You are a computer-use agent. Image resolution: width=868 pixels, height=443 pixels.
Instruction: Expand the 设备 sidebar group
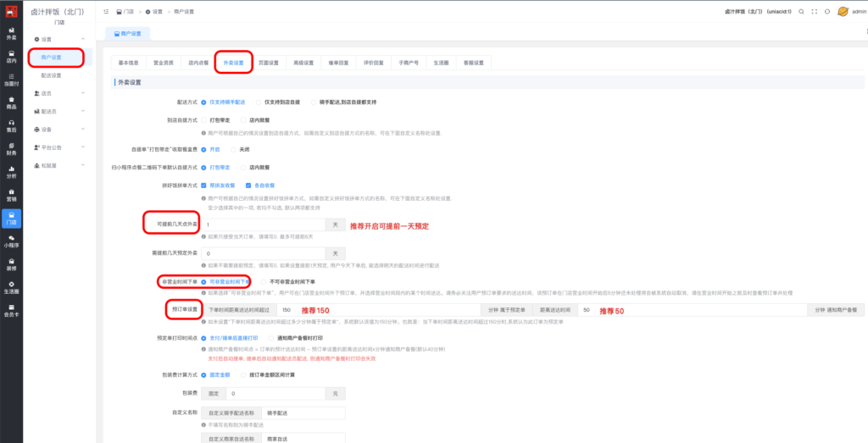[x=58, y=130]
